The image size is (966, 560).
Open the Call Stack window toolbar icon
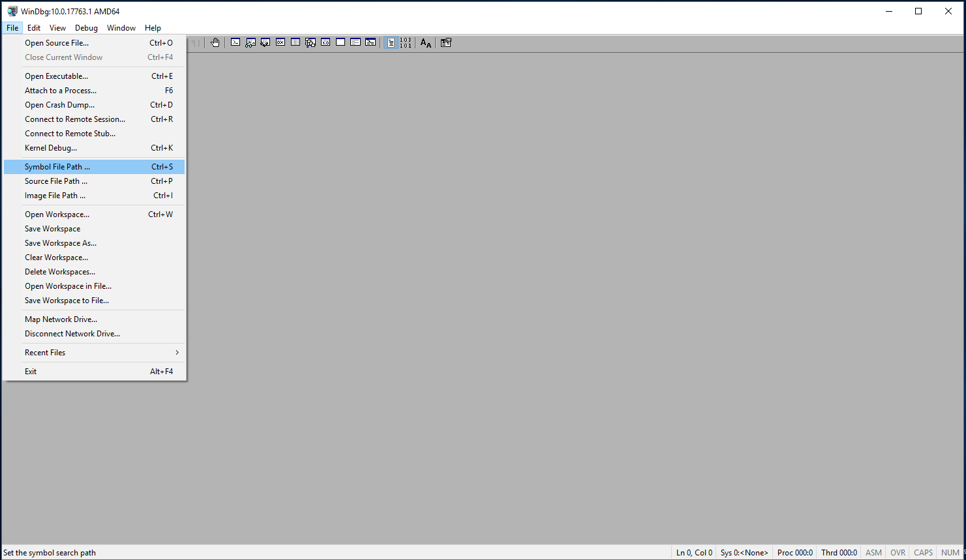(310, 43)
